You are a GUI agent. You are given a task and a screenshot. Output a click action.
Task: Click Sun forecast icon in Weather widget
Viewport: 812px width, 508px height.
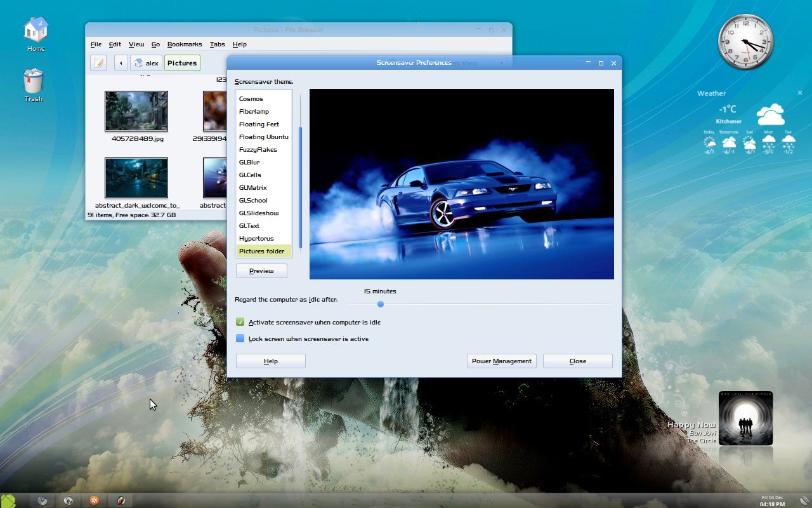(749, 142)
